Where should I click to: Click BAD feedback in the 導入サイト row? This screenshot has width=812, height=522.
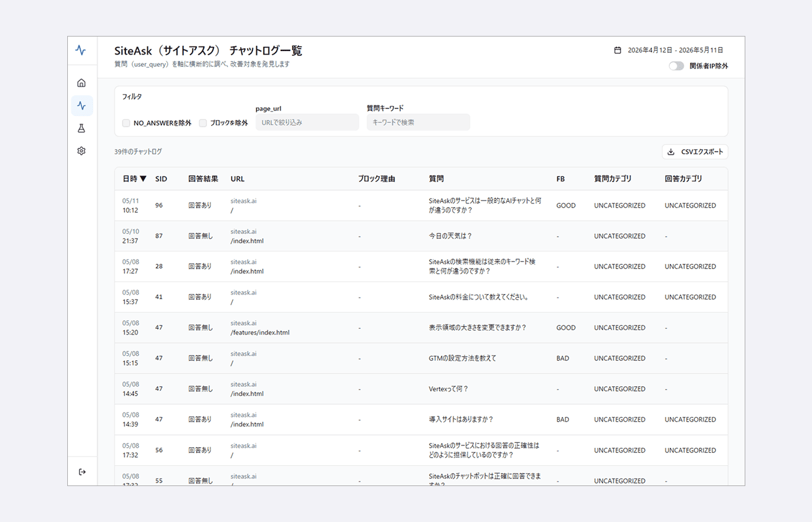pyautogui.click(x=563, y=419)
